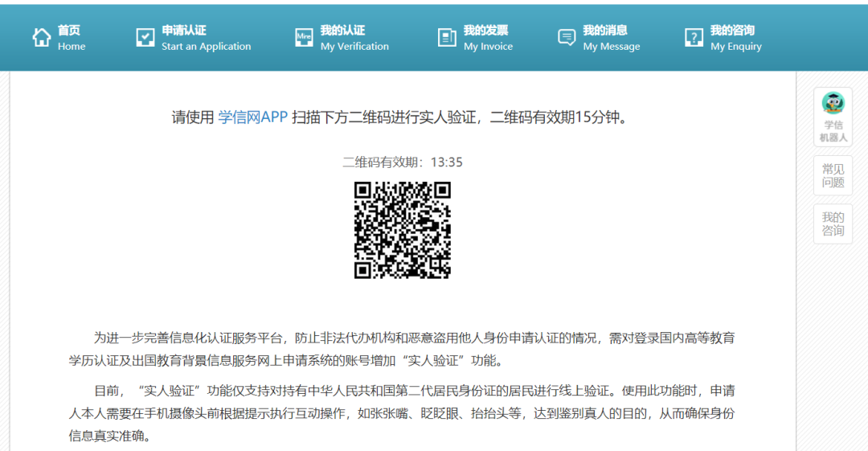Click the 学信机器人 label text
The image size is (868, 451).
click(833, 131)
